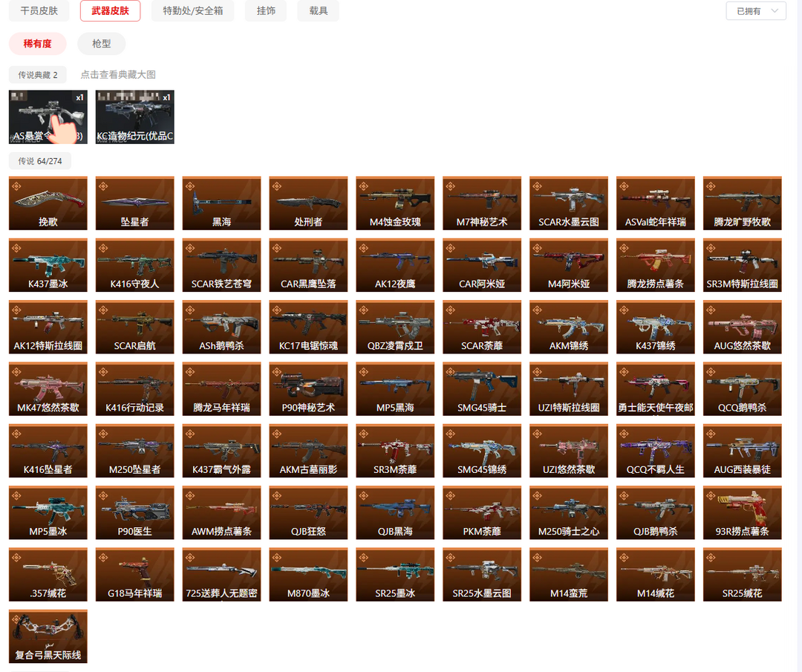The height and width of the screenshot is (672, 802).
Task: Pick the 腾龙马年祥瑞 skin card
Action: 221,388
